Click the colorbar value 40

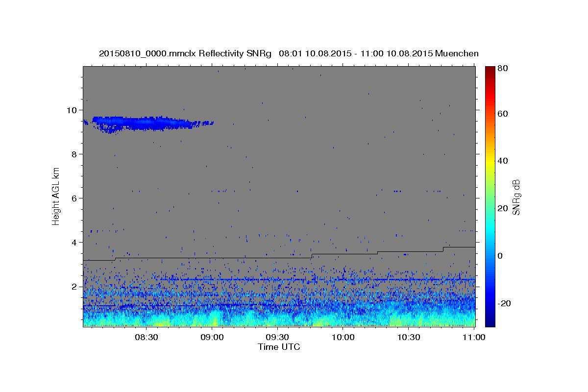[503, 161]
